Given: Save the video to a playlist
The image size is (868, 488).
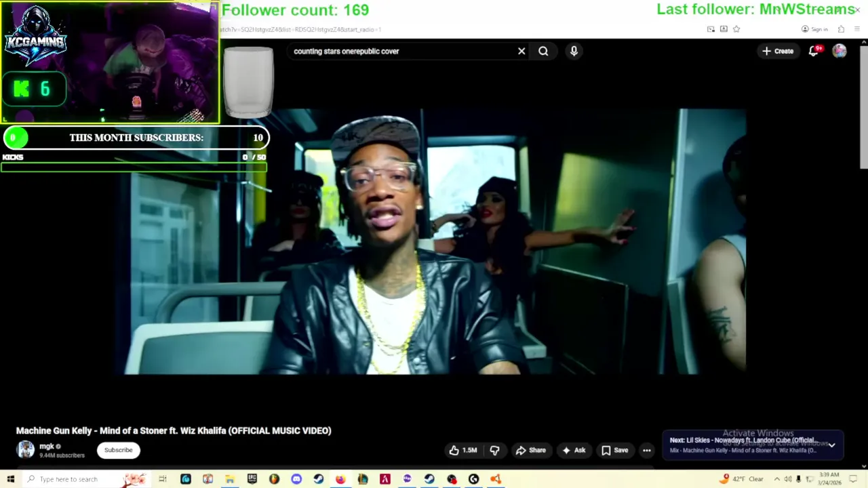Looking at the screenshot, I should (x=614, y=450).
